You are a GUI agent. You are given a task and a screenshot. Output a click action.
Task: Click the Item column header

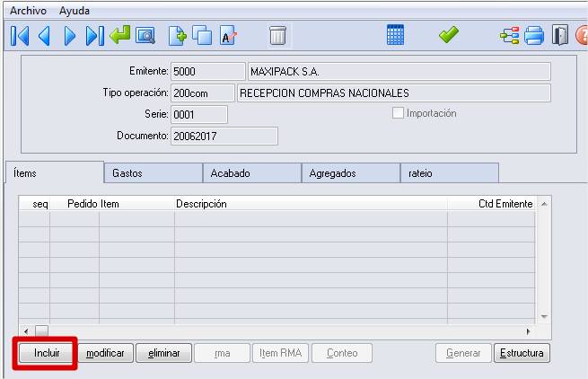click(x=136, y=204)
